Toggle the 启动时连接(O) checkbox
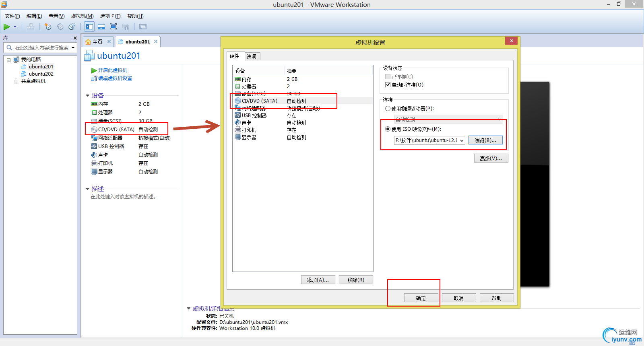644x346 pixels. point(388,85)
